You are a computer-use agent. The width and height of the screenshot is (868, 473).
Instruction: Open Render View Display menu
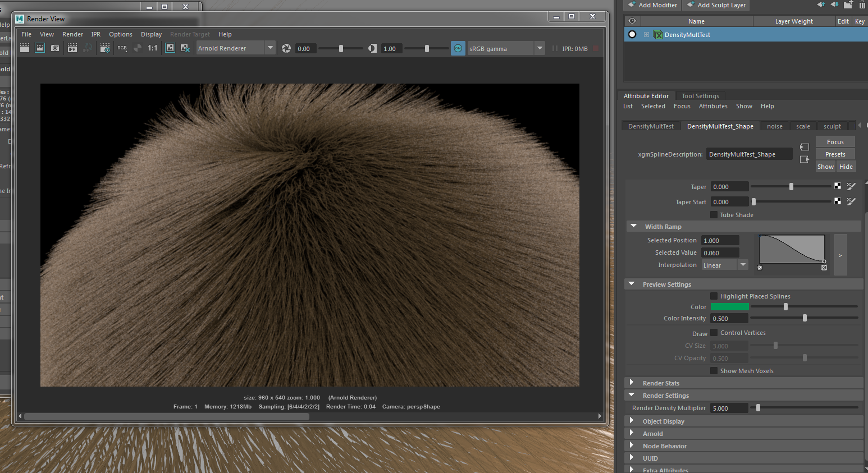pos(151,34)
